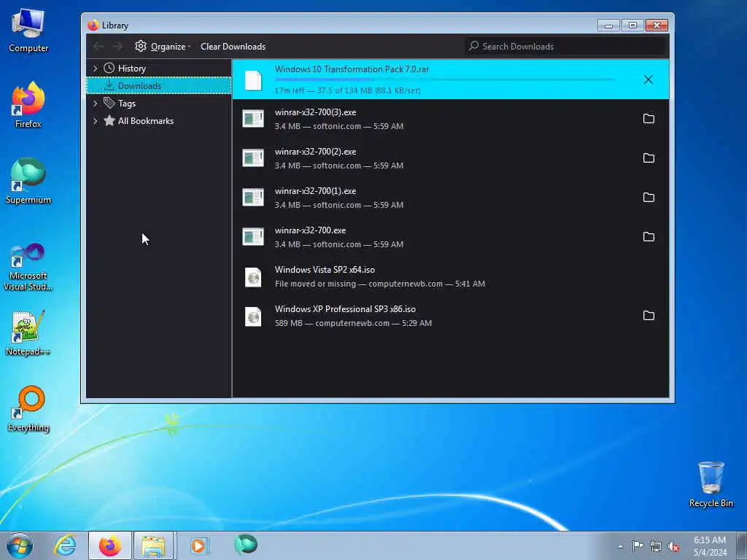Click Clear Downloads
The height and width of the screenshot is (560, 747).
coord(233,46)
